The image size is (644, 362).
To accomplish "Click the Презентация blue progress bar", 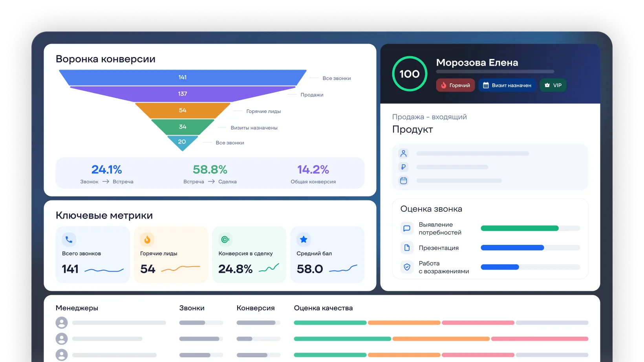I will (530, 248).
